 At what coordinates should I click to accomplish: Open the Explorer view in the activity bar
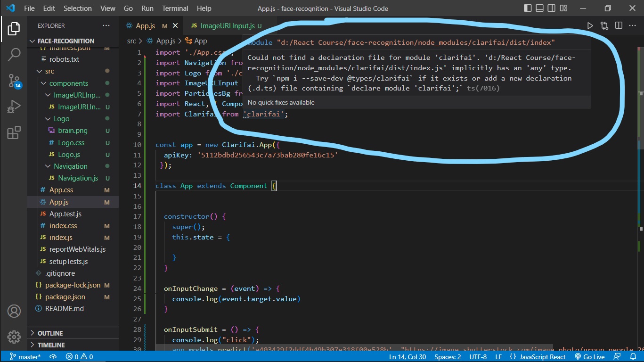(x=14, y=29)
